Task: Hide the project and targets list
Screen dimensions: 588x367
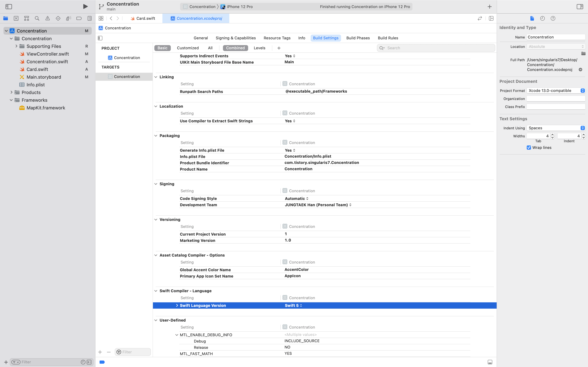Action: (x=100, y=38)
